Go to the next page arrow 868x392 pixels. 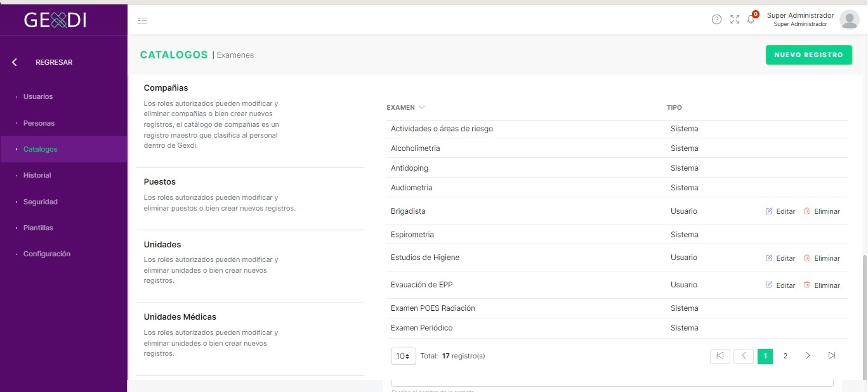tap(808, 356)
